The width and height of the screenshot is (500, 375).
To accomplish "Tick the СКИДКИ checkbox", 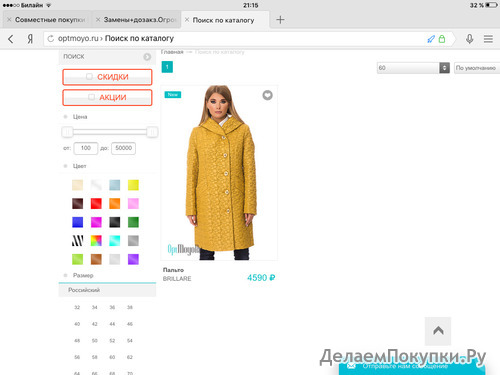I will 89,77.
